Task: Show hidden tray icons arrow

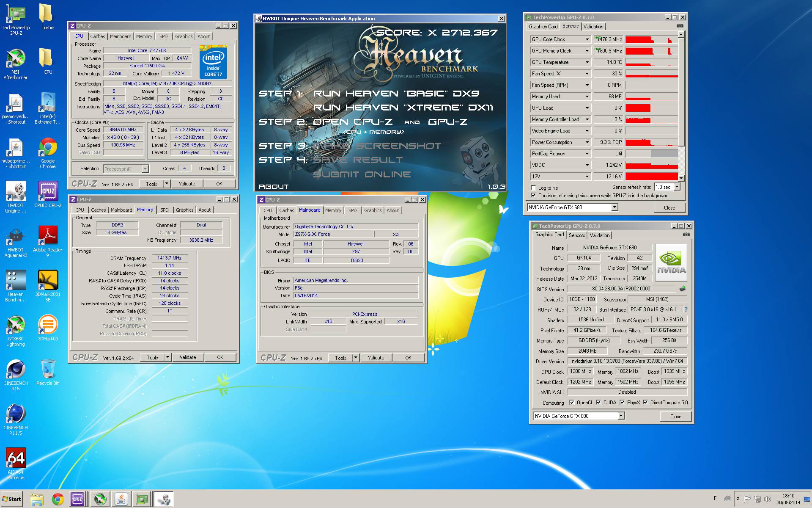Action: click(x=738, y=499)
